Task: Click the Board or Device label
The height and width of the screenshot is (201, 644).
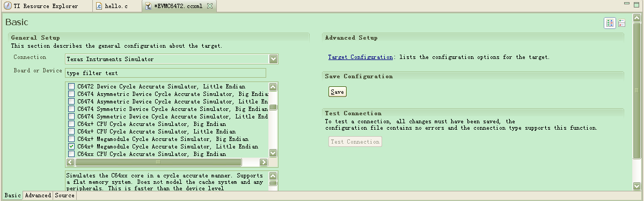Action: pos(38,70)
